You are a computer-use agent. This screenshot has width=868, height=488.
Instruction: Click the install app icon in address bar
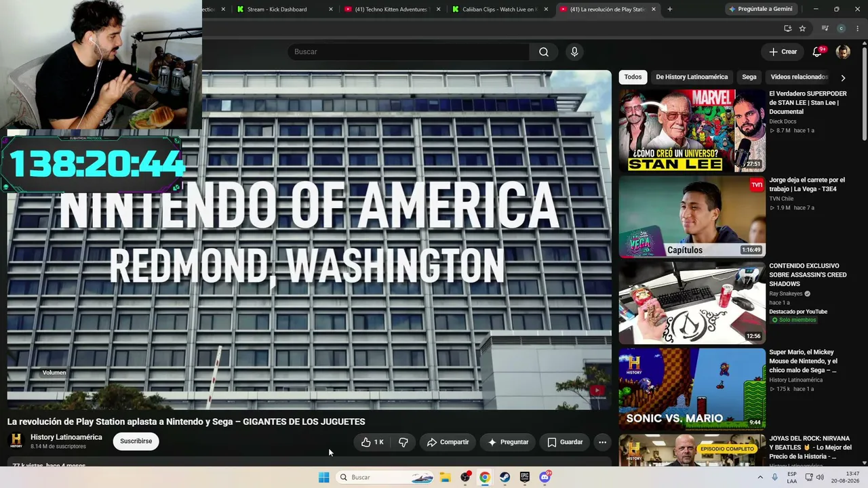click(x=787, y=28)
